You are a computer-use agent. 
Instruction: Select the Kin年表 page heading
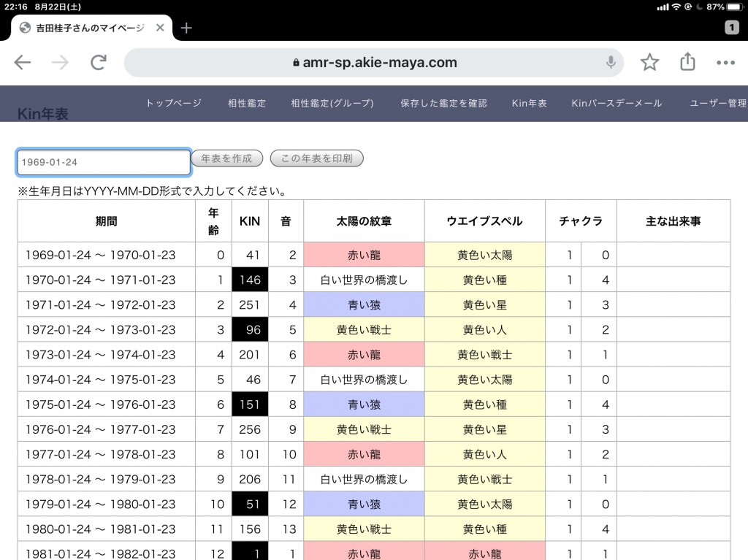click(x=43, y=113)
